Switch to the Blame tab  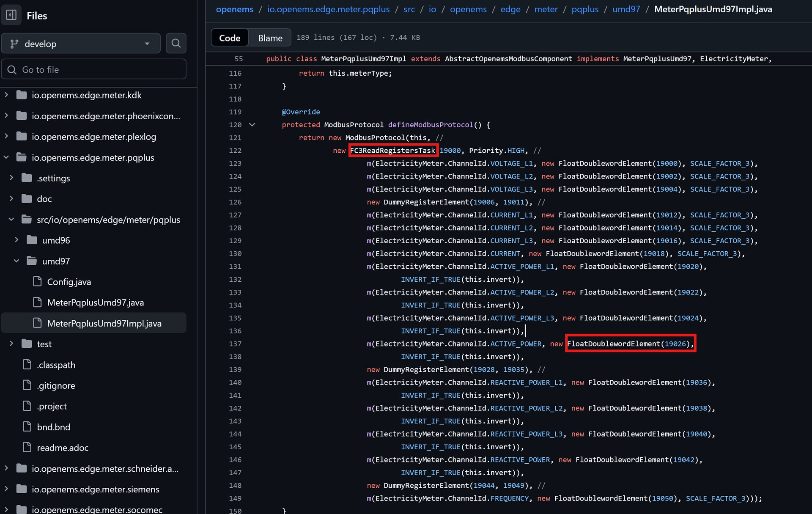(270, 38)
